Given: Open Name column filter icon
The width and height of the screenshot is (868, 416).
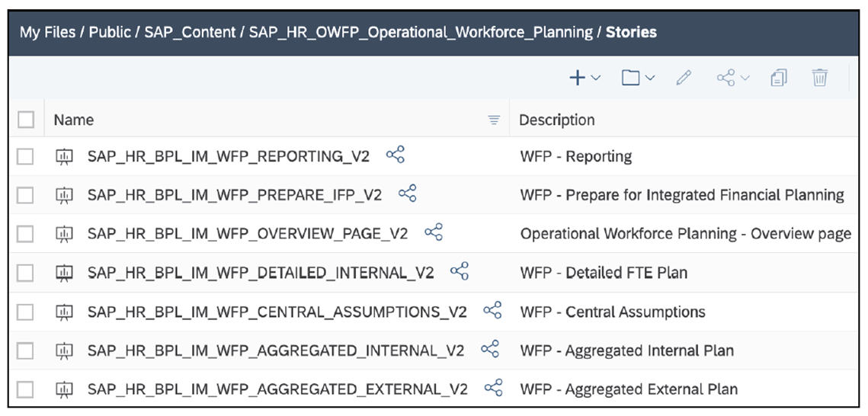Looking at the screenshot, I should 494,120.
